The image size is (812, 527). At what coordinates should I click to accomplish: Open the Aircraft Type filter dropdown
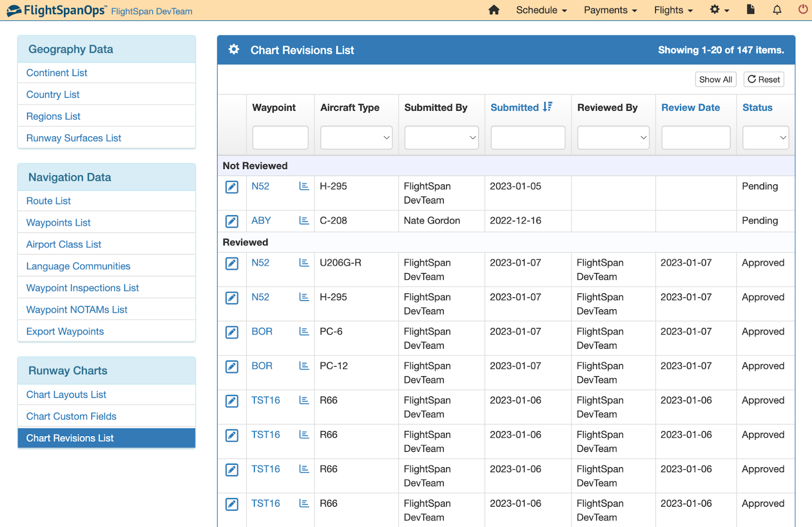click(x=356, y=137)
